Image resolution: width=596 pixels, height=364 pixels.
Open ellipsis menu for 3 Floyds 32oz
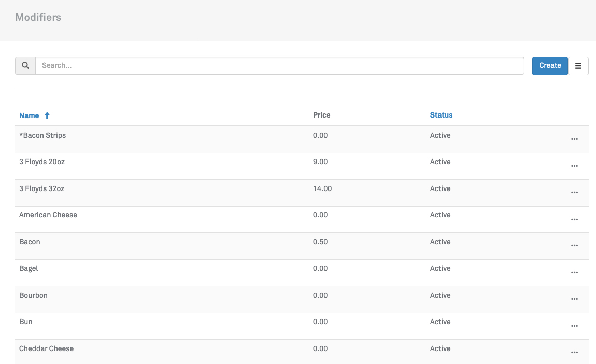tap(574, 193)
